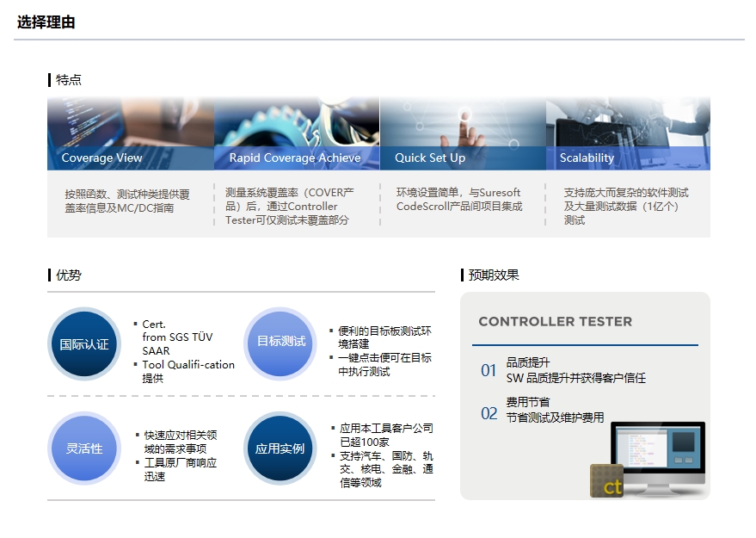Viewport: 756px width, 538px height.
Task: Click the 环境设置简单 Suresoft CodeScroll description
Action: click(x=459, y=200)
